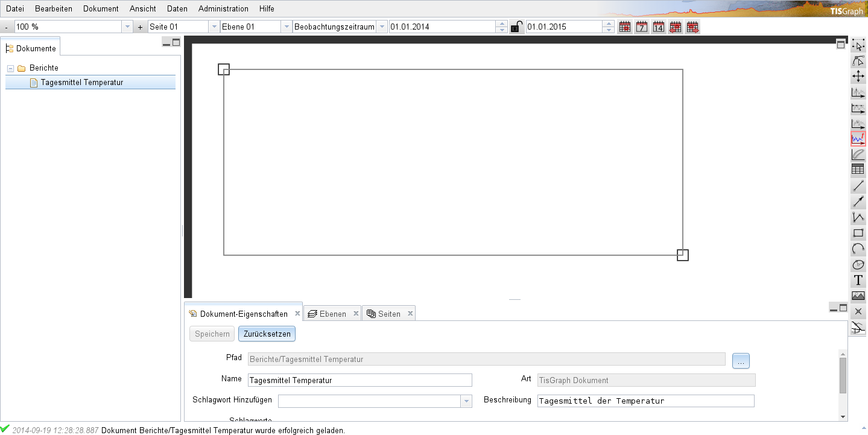
Task: Select the Tagesmittel Temperatur document
Action: [x=82, y=83]
